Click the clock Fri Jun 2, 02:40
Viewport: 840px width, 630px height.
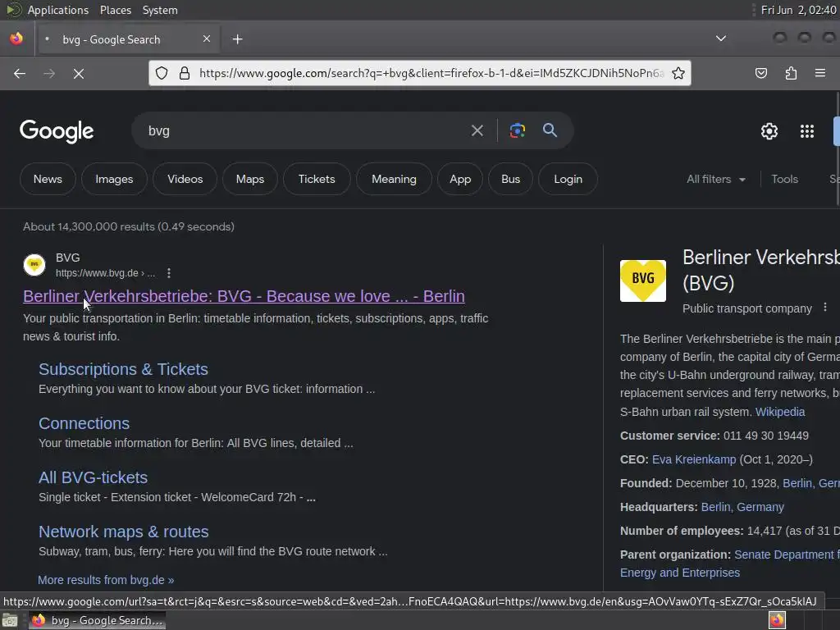pyautogui.click(x=798, y=10)
